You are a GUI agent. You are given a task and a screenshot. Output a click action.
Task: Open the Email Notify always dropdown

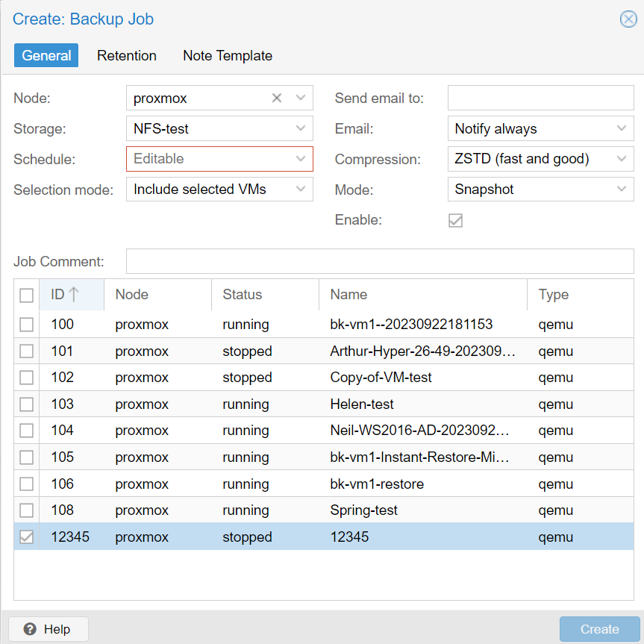click(622, 128)
